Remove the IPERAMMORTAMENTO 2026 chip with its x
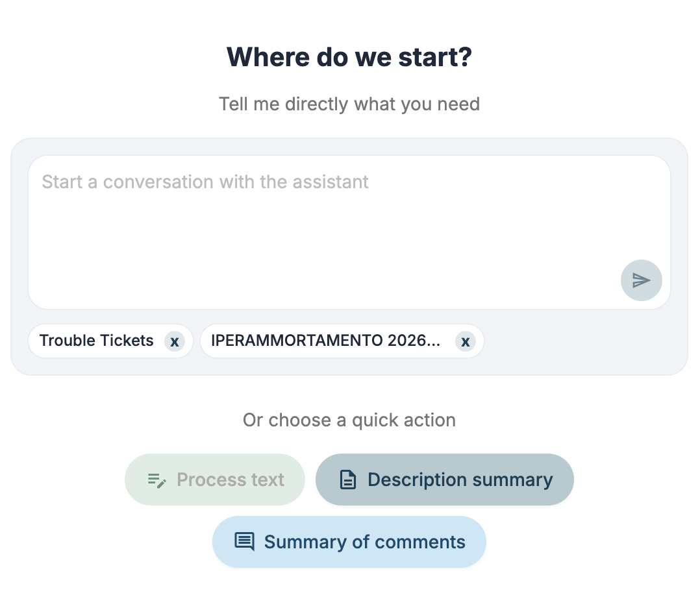 [465, 341]
